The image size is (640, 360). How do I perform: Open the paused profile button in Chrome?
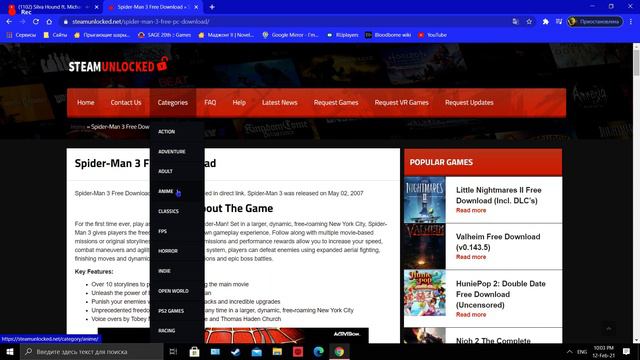pyautogui.click(x=595, y=22)
